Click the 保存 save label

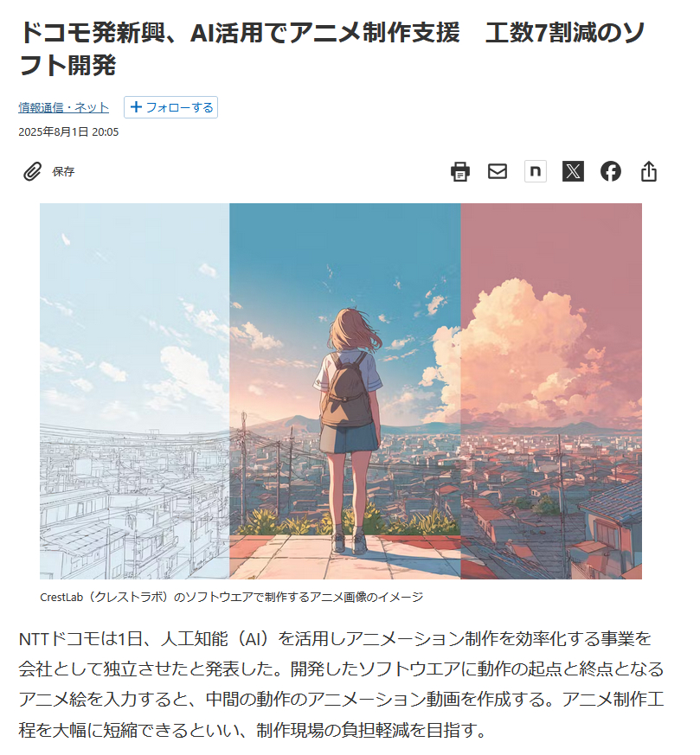(x=63, y=171)
